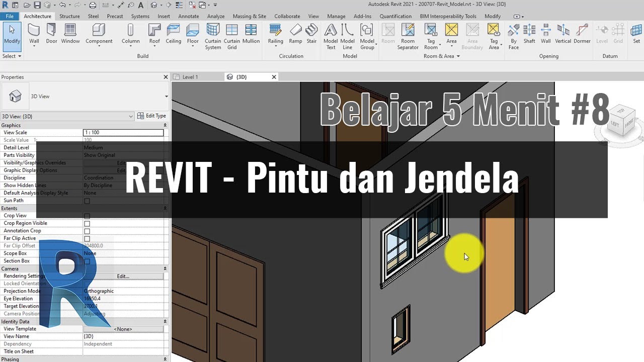The width and height of the screenshot is (644, 362).
Task: Open the Annotate ribbon tab
Action: [x=189, y=16]
